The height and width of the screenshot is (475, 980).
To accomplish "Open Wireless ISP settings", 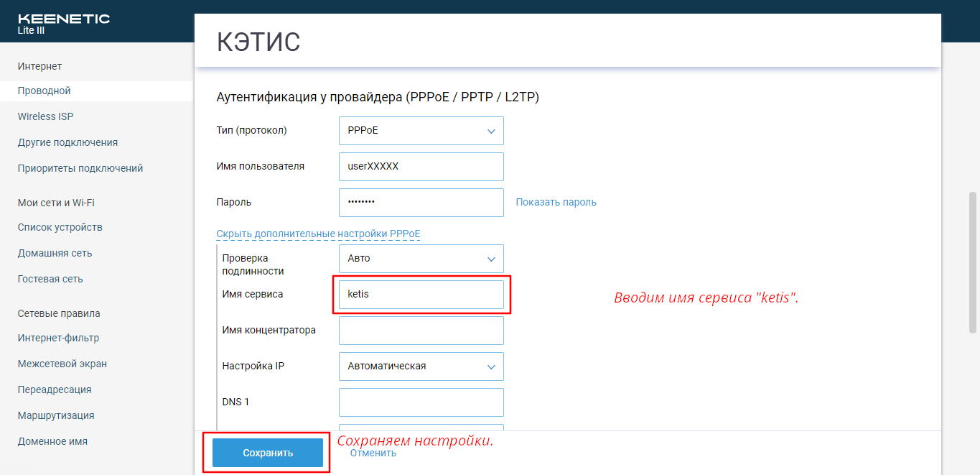I will [x=45, y=116].
